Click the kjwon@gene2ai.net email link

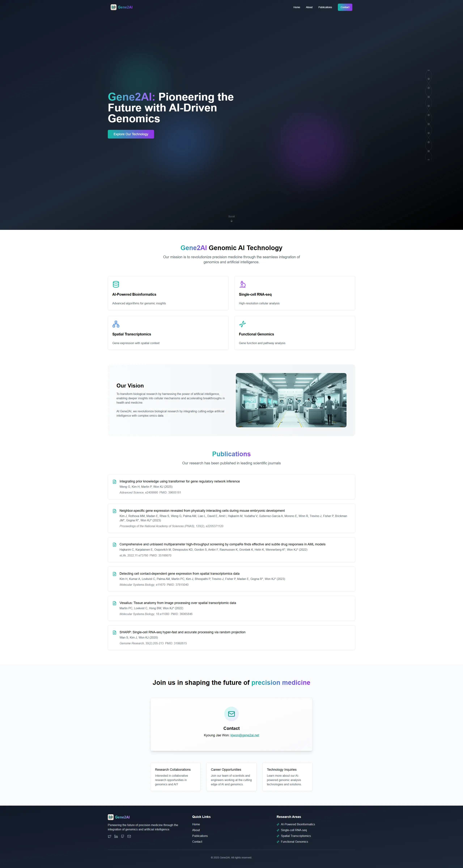[x=245, y=735]
